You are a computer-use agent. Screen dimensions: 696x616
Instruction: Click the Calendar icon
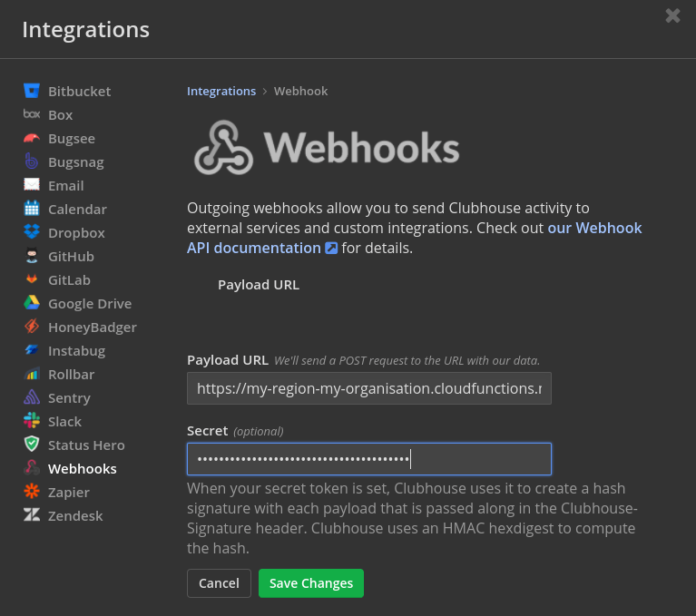(x=32, y=208)
